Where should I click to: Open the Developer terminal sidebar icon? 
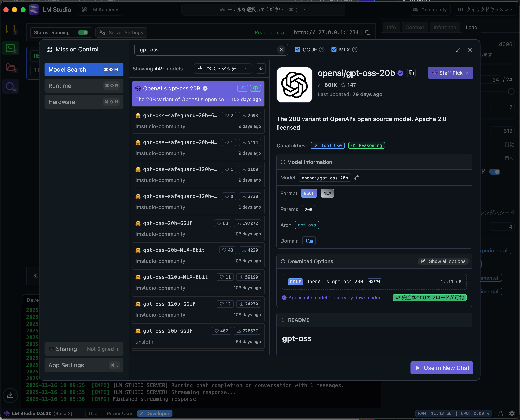click(10, 48)
